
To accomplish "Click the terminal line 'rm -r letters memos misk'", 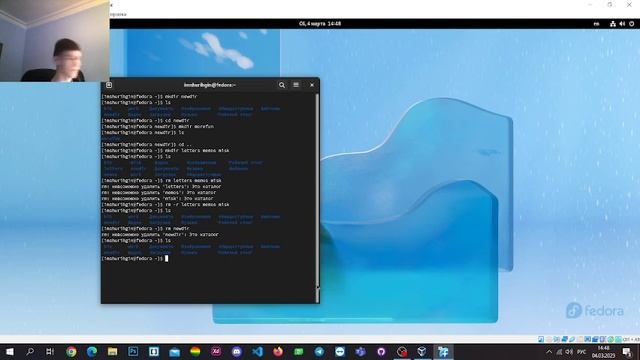I will pyautogui.click(x=197, y=204).
